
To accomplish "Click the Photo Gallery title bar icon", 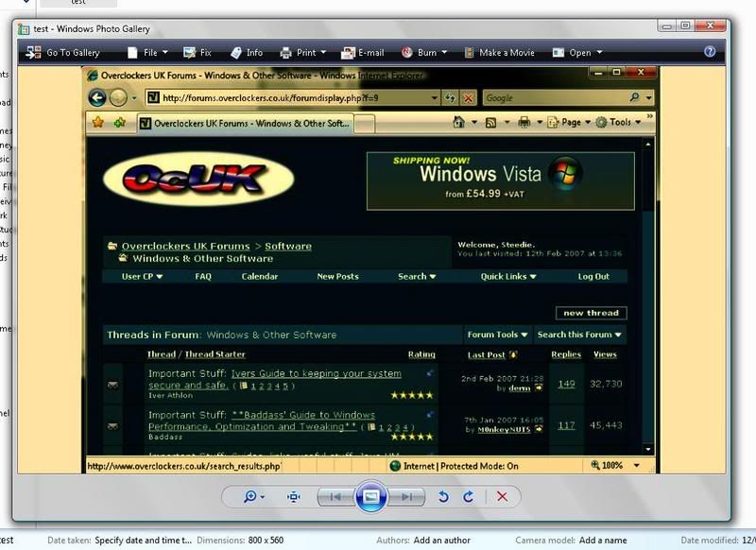I will coord(24,29).
